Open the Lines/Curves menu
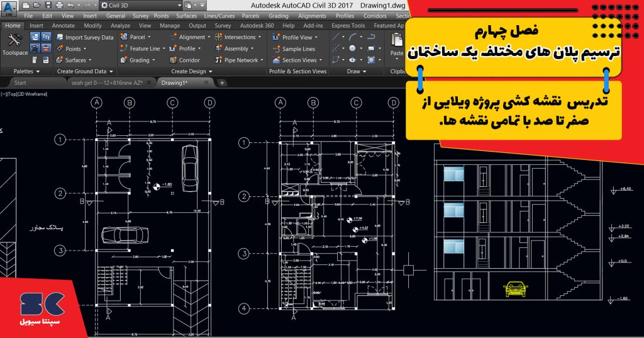644x338 pixels. [219, 16]
